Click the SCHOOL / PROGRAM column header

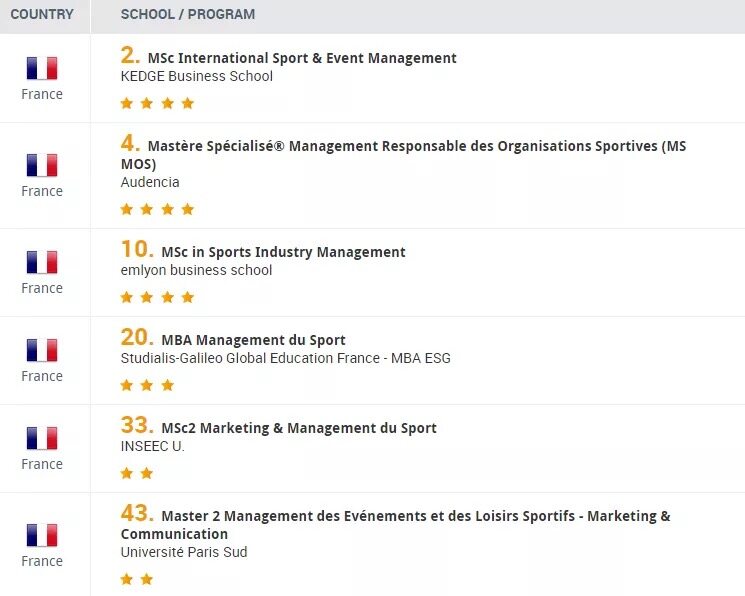(188, 14)
